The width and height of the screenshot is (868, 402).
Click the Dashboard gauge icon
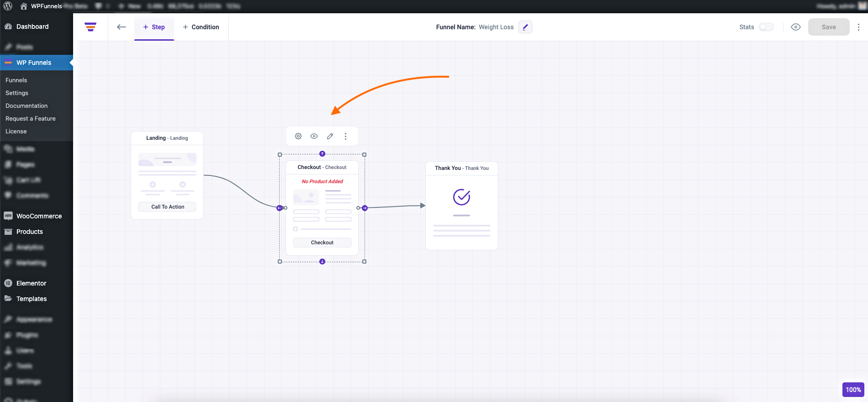coord(8,26)
